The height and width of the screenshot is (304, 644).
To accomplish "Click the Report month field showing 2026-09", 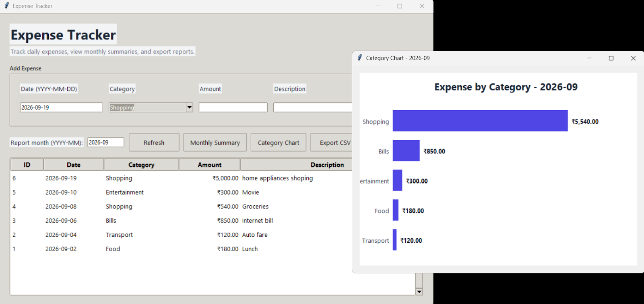I will coord(106,143).
